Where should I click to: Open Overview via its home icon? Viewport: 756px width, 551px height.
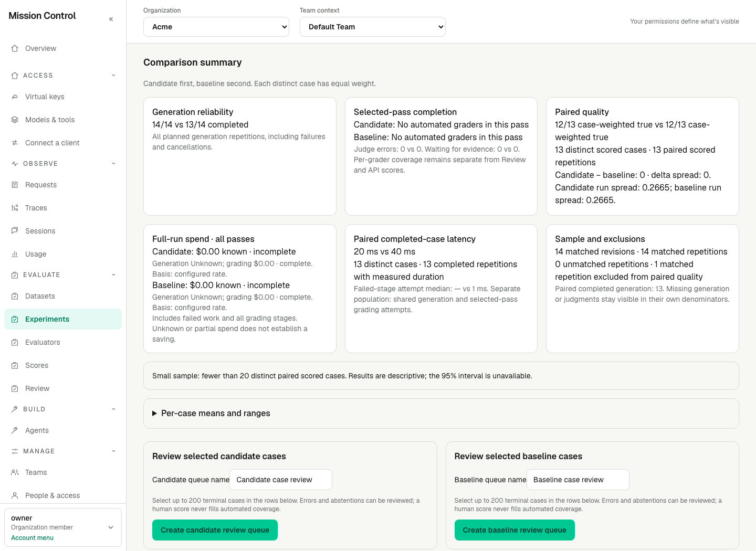(15, 48)
